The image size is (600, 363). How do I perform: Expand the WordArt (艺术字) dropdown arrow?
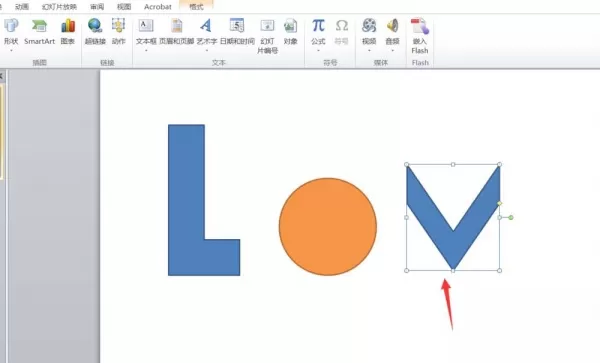pyautogui.click(x=207, y=50)
